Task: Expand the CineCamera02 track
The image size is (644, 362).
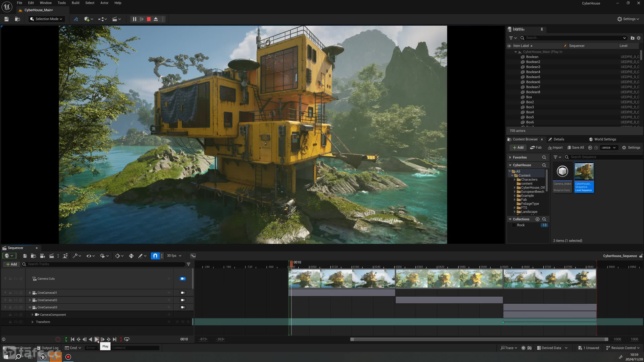Action: pos(30,300)
